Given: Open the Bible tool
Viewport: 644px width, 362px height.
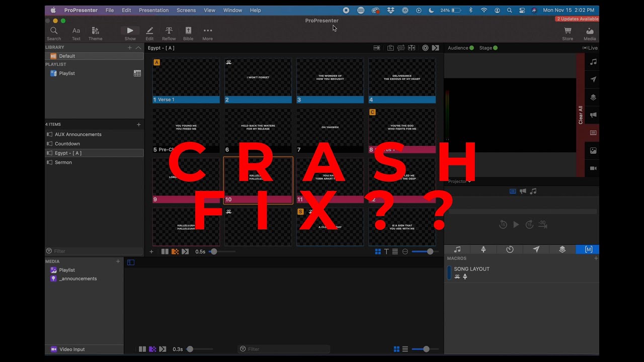Looking at the screenshot, I should click(188, 34).
